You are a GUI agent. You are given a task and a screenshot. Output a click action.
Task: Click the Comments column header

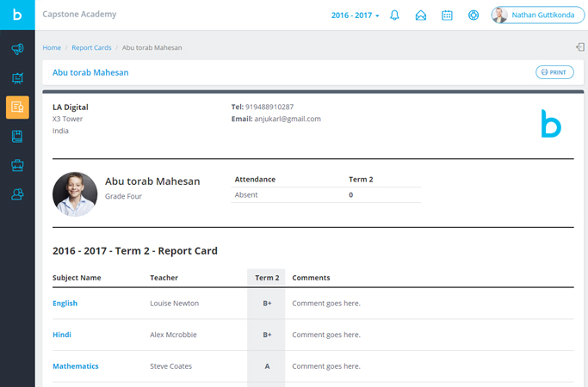[x=311, y=278]
